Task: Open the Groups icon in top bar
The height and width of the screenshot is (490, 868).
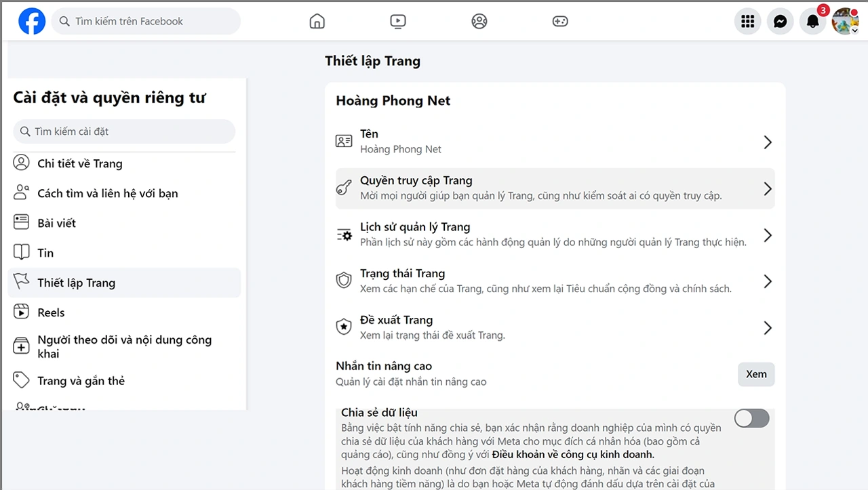Action: [479, 21]
